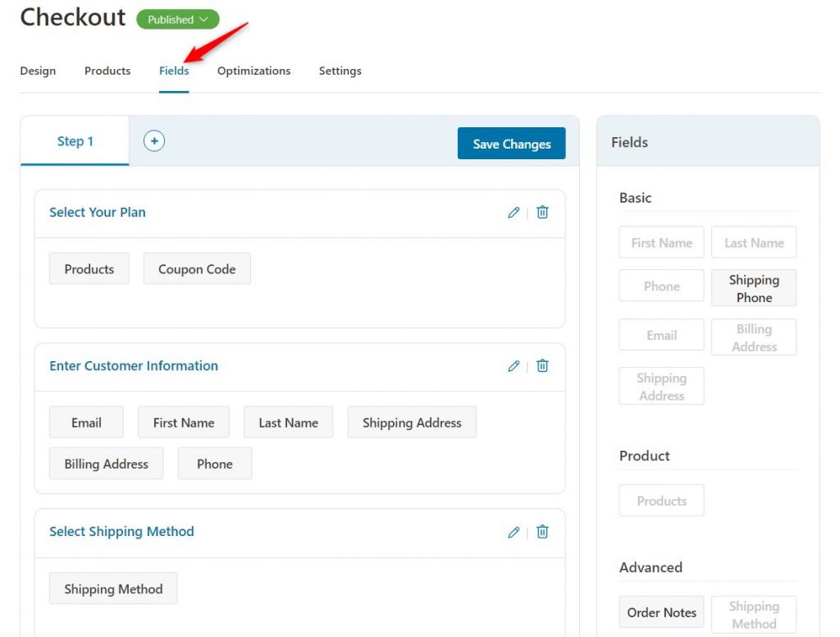Switch to the Design tab
Viewport: 840px width, 637px height.
(x=38, y=71)
